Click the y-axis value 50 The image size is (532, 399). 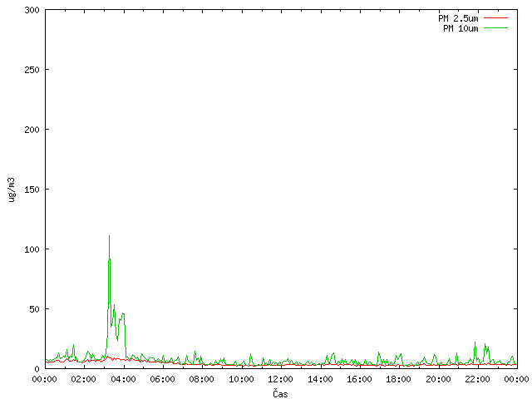[34, 309]
